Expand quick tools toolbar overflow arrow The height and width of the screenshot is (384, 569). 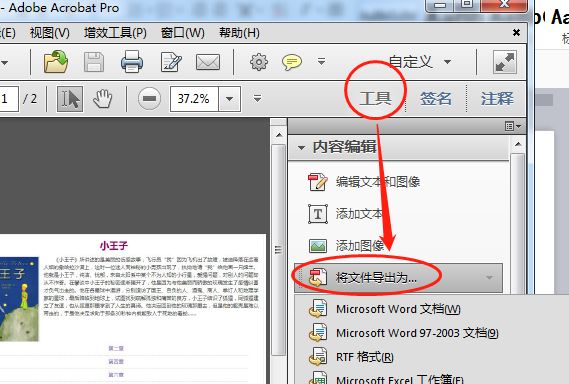[x=321, y=61]
